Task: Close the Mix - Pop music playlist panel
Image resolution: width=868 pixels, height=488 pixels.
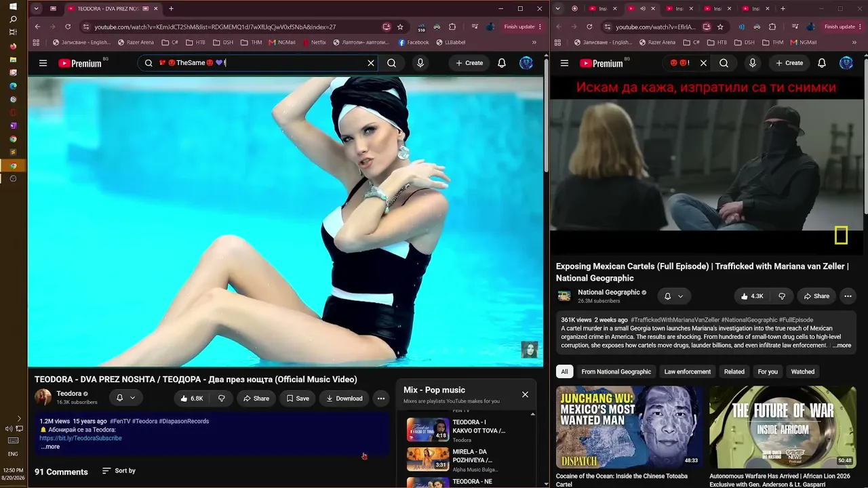Action: coord(525,394)
